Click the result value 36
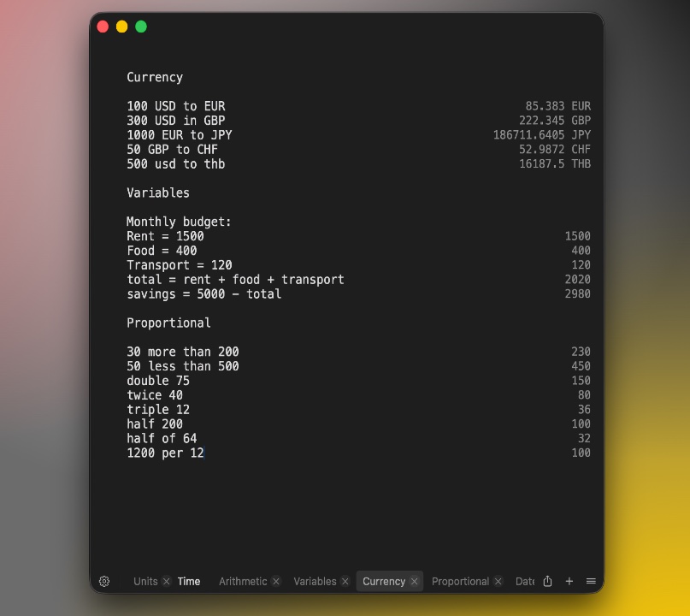690x616 pixels. click(584, 410)
